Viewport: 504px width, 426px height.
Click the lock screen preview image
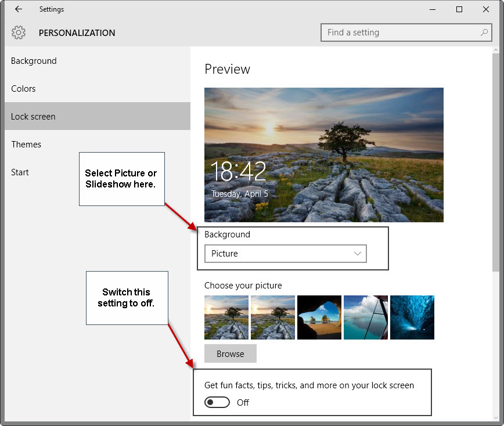tap(323, 155)
